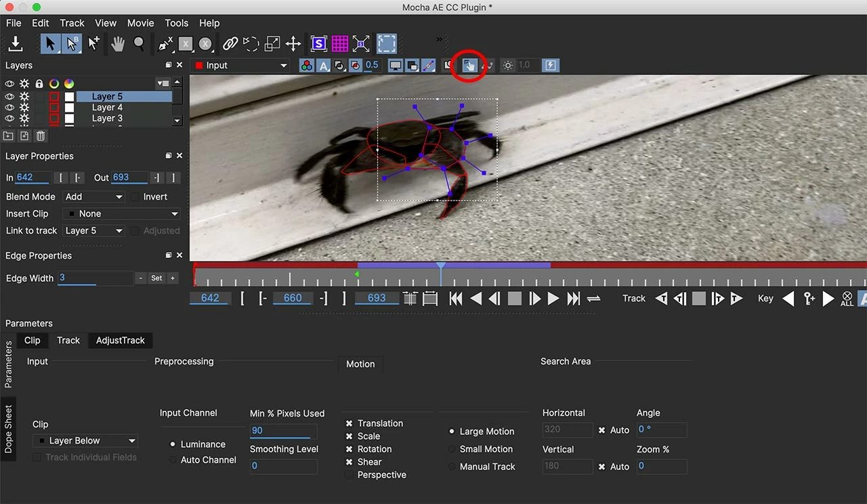Select the Create X-Spline pen tool

click(x=165, y=44)
